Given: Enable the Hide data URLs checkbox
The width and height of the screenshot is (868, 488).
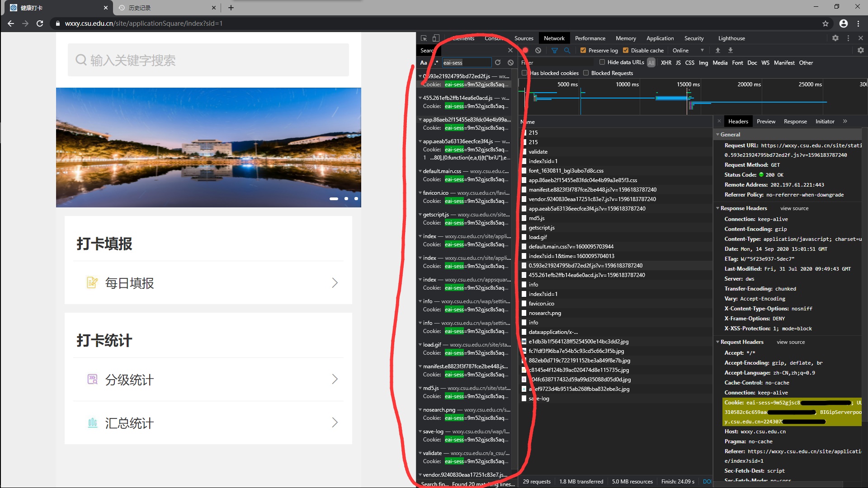Looking at the screenshot, I should [x=602, y=62].
